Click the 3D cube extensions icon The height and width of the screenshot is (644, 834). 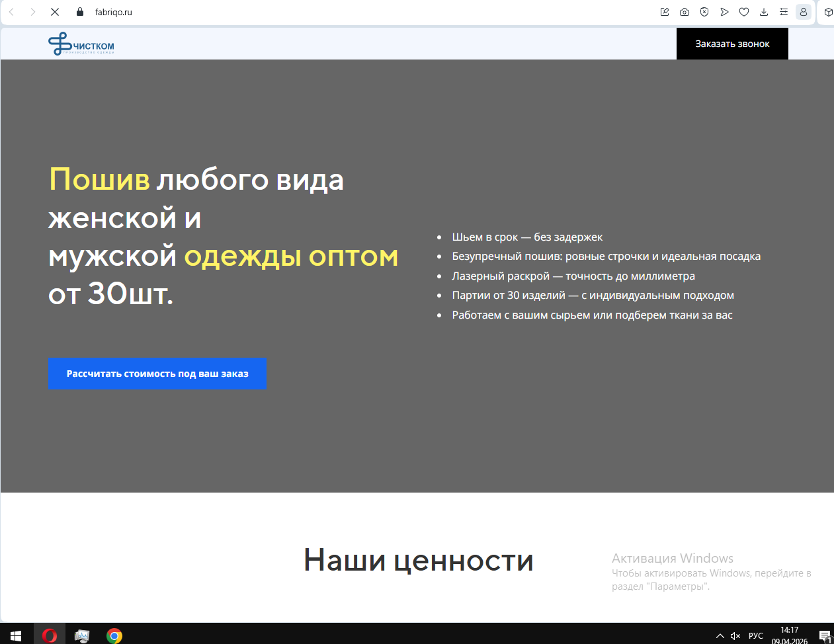point(828,12)
